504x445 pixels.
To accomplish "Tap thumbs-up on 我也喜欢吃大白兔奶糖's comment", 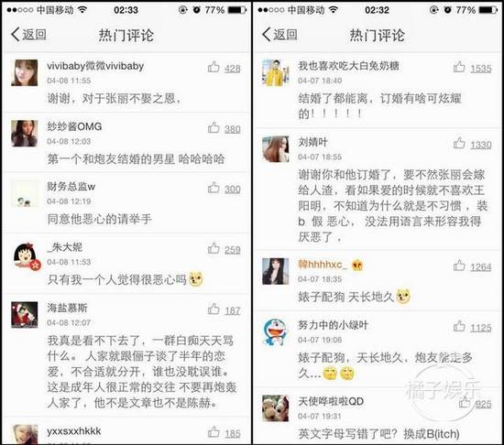I will 459,67.
